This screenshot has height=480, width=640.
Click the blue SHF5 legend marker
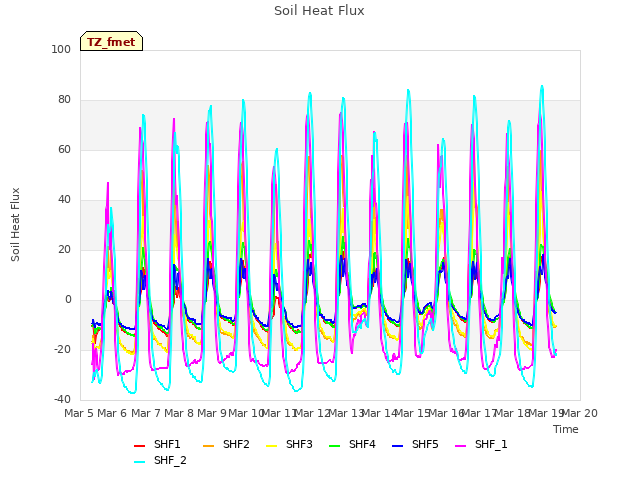[398, 445]
